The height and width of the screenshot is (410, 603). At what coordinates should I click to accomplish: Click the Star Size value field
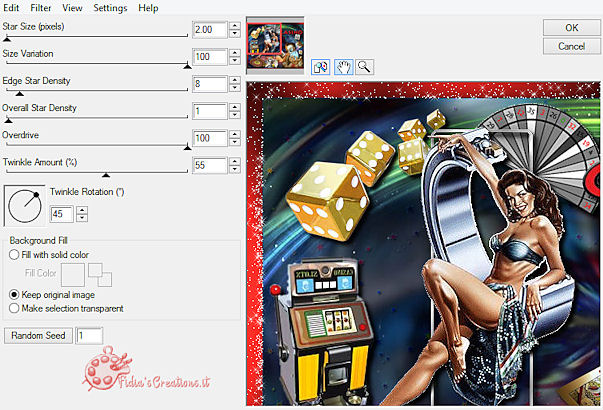pos(210,30)
